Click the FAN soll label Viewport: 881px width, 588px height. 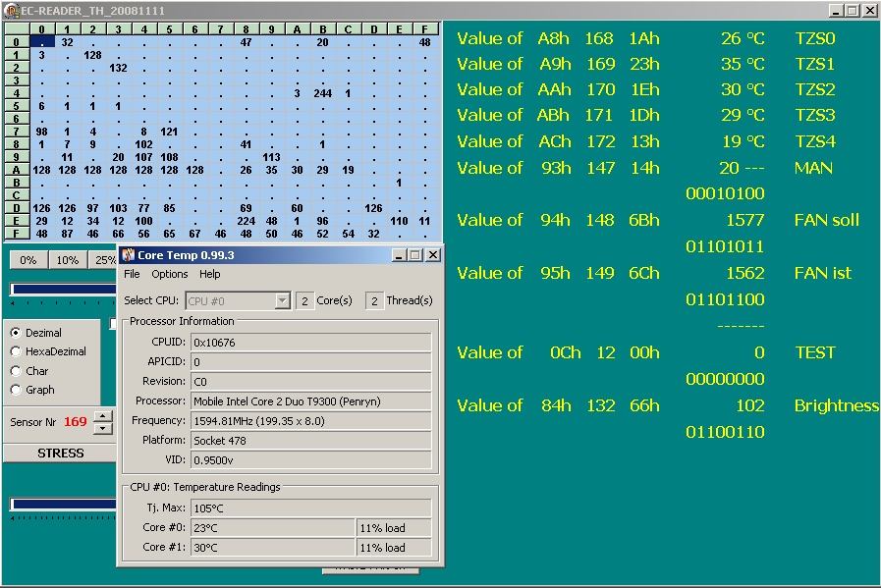click(827, 220)
